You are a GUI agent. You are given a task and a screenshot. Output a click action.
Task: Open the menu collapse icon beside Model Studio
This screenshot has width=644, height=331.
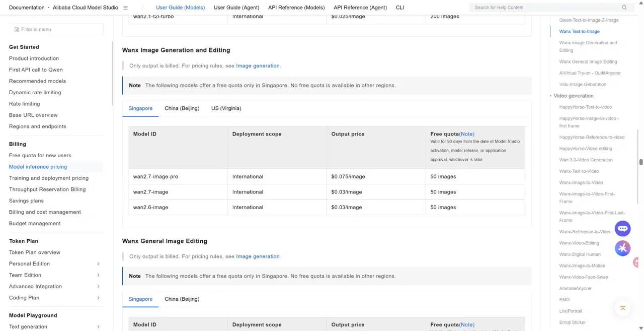pyautogui.click(x=126, y=8)
